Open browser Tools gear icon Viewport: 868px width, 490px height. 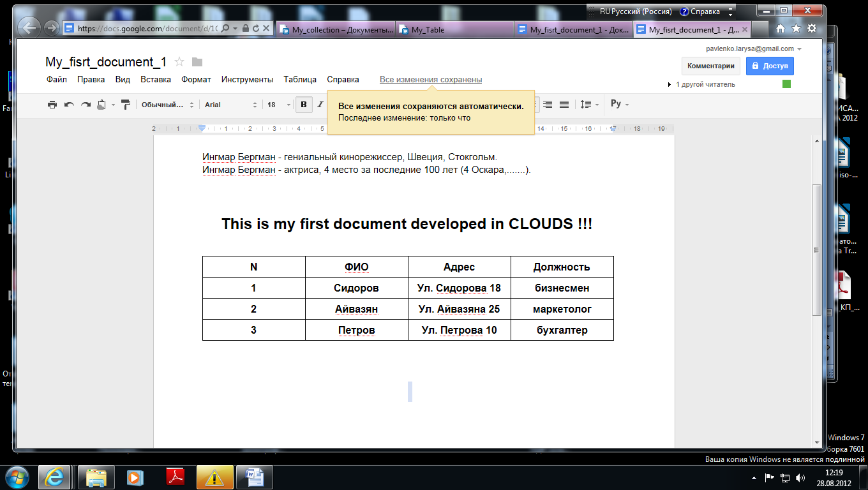click(812, 28)
